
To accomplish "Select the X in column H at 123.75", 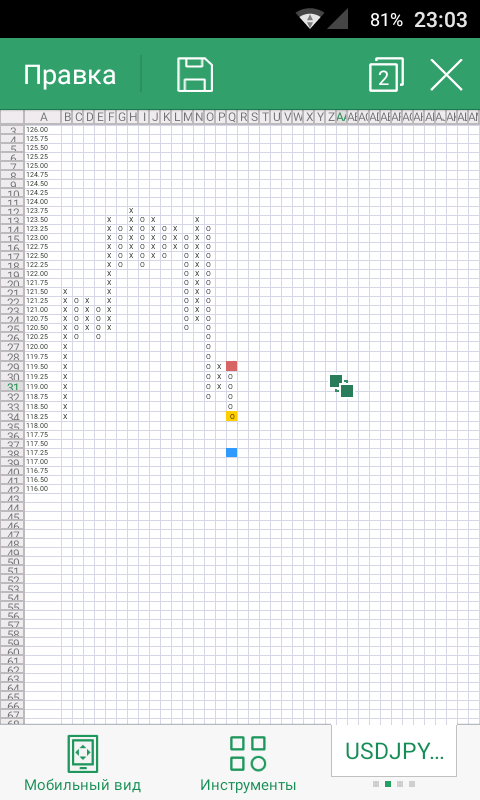I will pyautogui.click(x=131, y=211).
